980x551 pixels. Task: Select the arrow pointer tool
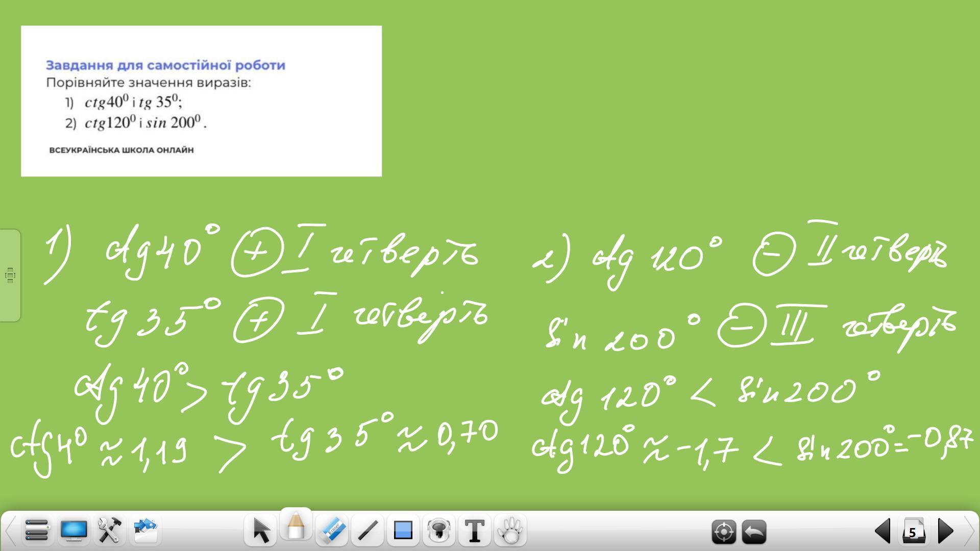[261, 531]
